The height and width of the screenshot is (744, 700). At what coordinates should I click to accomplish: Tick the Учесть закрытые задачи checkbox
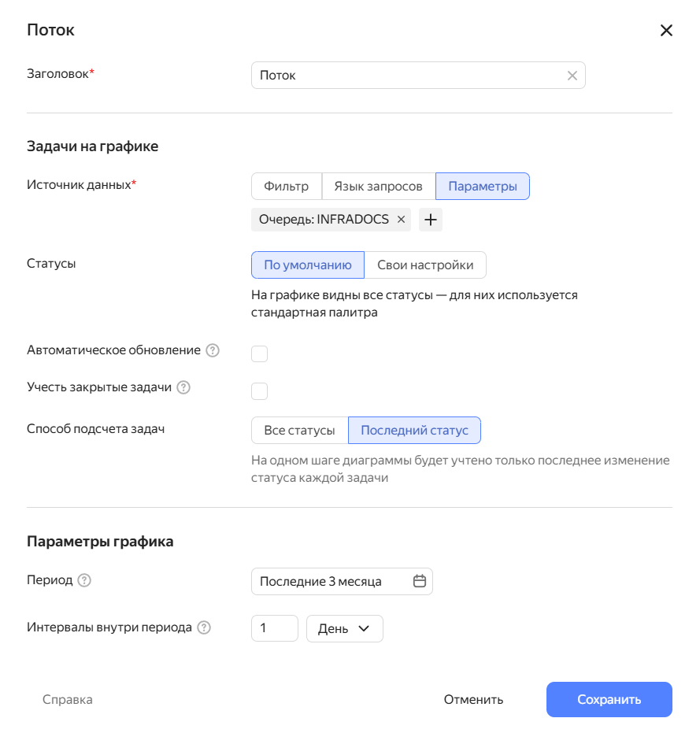[260, 391]
